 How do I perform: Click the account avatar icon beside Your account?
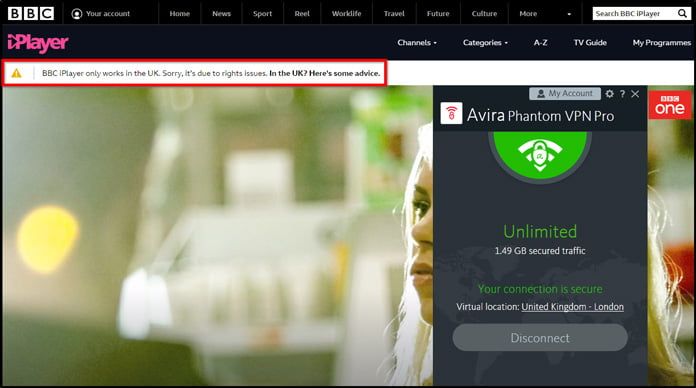coord(76,14)
